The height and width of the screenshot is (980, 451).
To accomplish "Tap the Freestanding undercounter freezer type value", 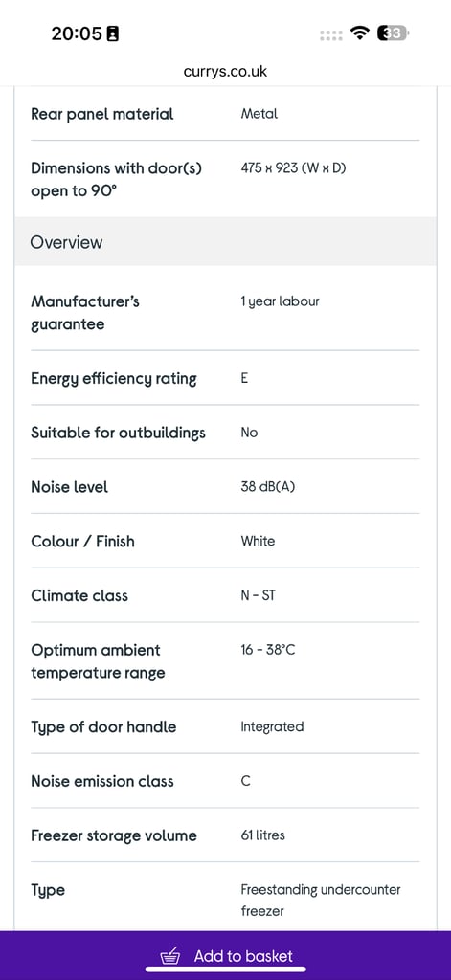I will [321, 900].
